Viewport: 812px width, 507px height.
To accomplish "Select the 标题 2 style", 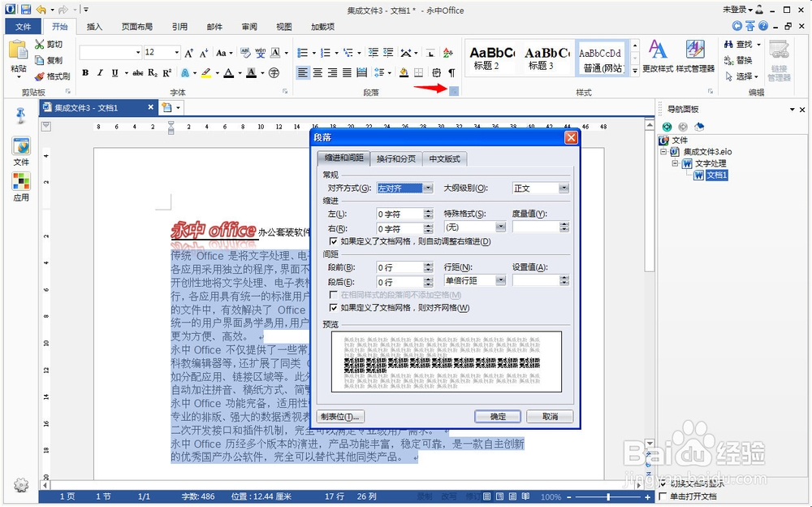I will tap(491, 58).
